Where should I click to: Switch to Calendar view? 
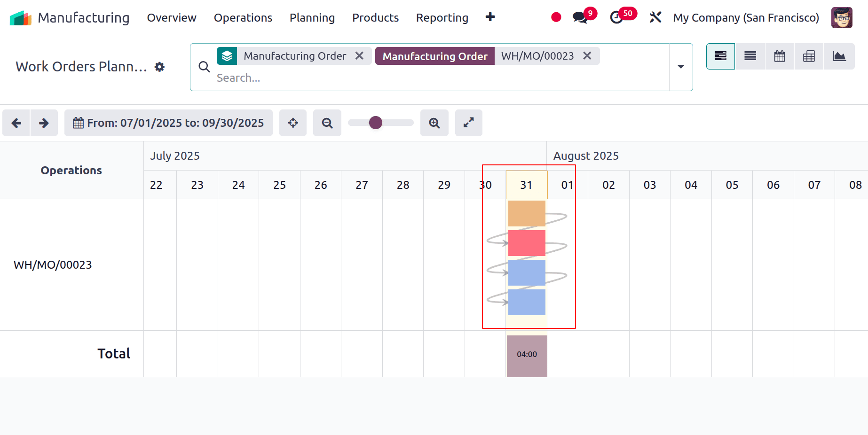tap(780, 56)
